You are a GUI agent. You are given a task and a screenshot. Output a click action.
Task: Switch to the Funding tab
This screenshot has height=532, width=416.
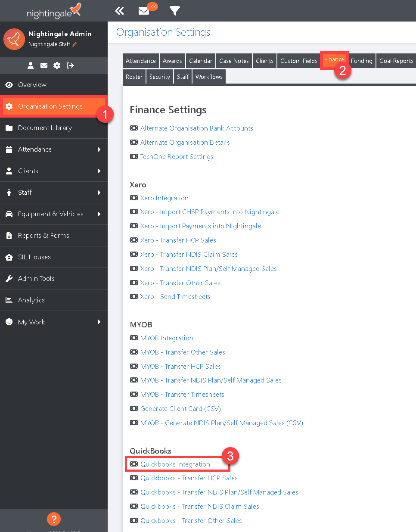point(361,61)
